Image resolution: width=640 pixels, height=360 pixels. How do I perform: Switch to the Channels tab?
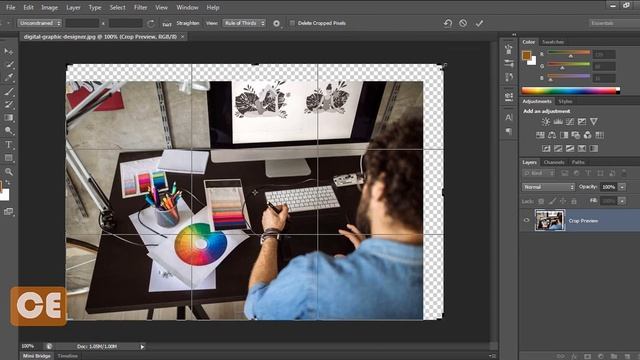[x=554, y=162]
